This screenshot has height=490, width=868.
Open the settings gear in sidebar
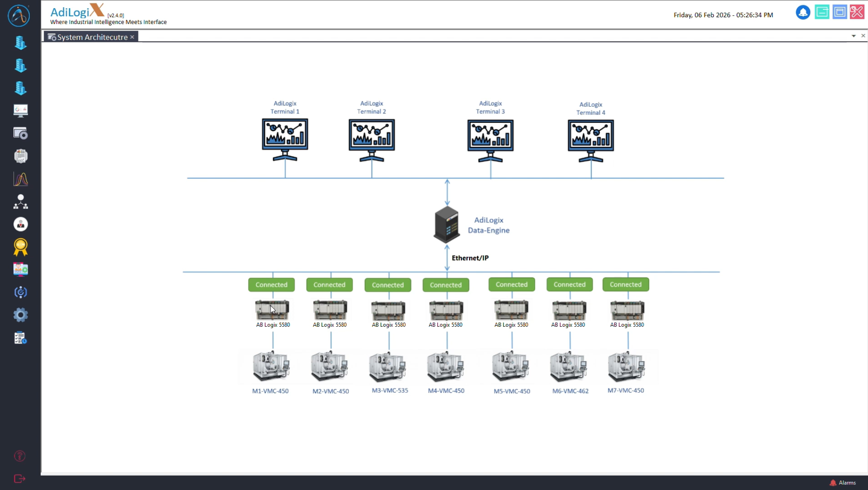[x=20, y=315]
